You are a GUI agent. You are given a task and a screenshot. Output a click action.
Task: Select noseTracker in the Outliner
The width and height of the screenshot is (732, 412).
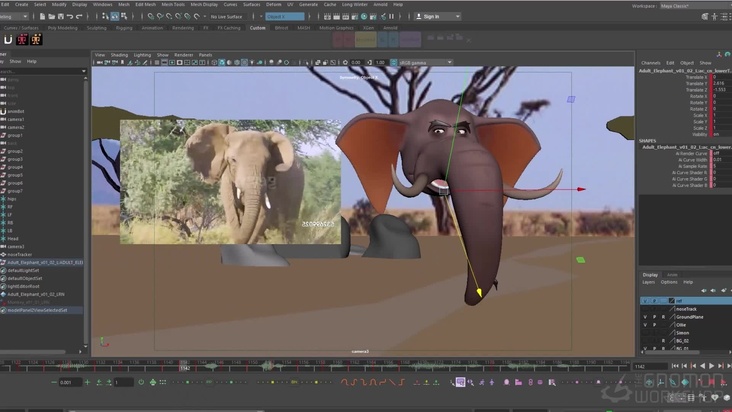(20, 254)
